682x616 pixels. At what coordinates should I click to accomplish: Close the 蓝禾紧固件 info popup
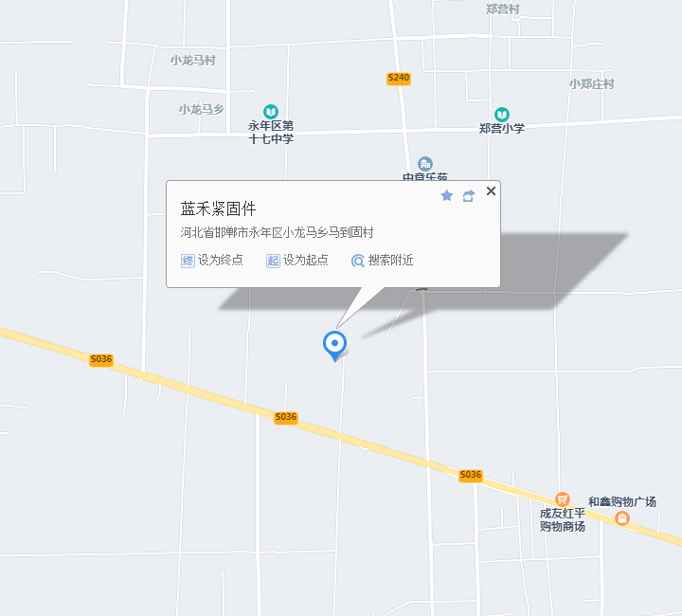click(491, 191)
